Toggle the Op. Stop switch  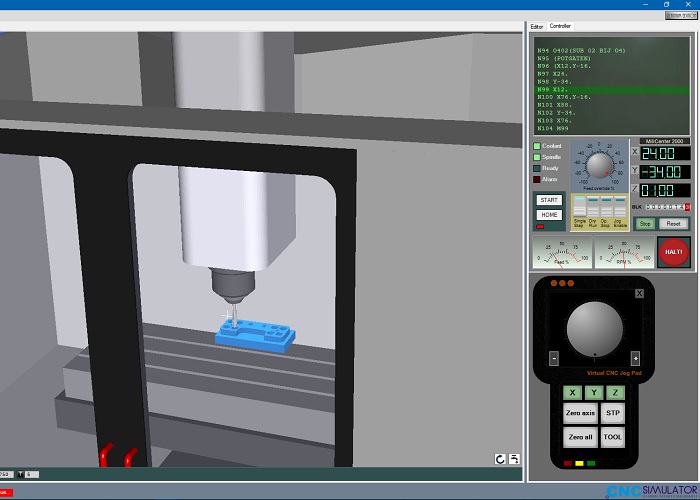click(606, 207)
